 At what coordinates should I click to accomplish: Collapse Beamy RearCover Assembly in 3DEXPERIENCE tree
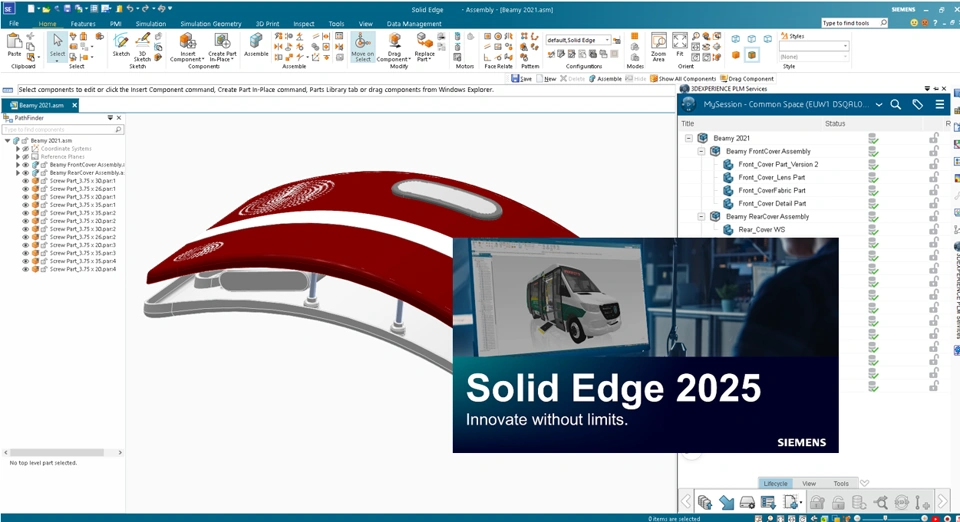(x=701, y=216)
